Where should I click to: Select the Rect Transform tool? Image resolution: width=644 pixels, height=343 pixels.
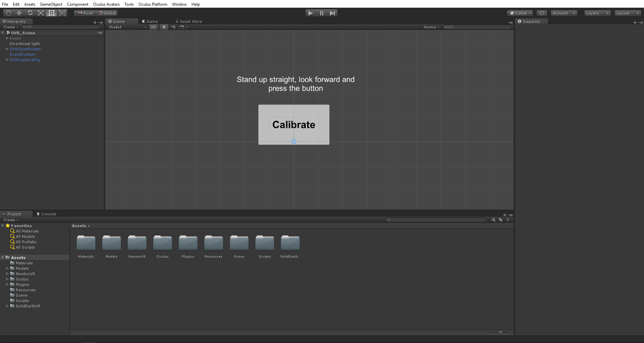pyautogui.click(x=51, y=13)
